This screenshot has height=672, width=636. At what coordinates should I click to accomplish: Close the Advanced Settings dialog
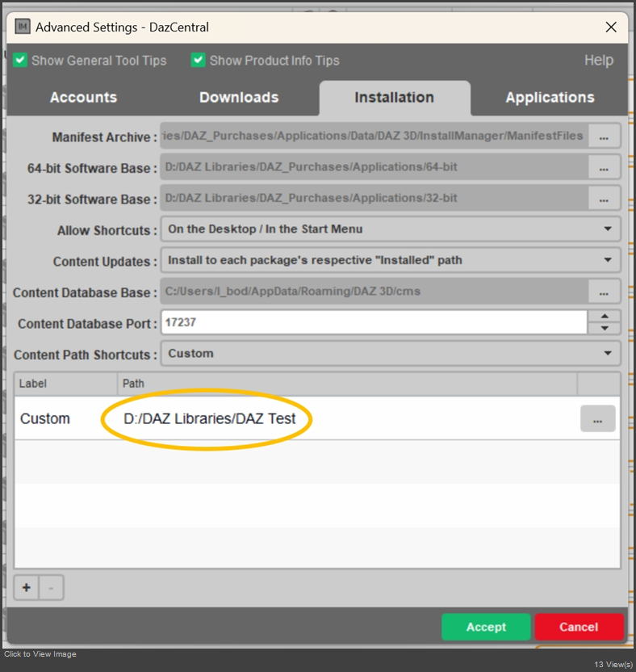click(611, 27)
